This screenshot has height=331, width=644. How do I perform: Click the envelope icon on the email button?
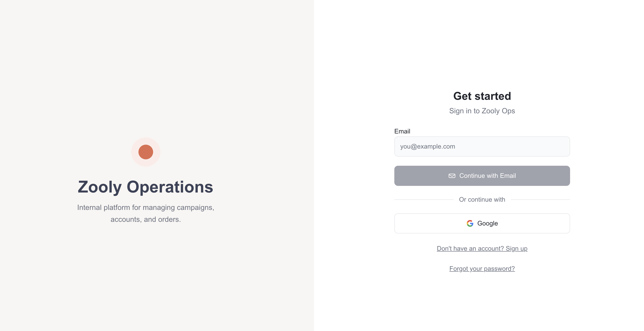click(x=452, y=176)
